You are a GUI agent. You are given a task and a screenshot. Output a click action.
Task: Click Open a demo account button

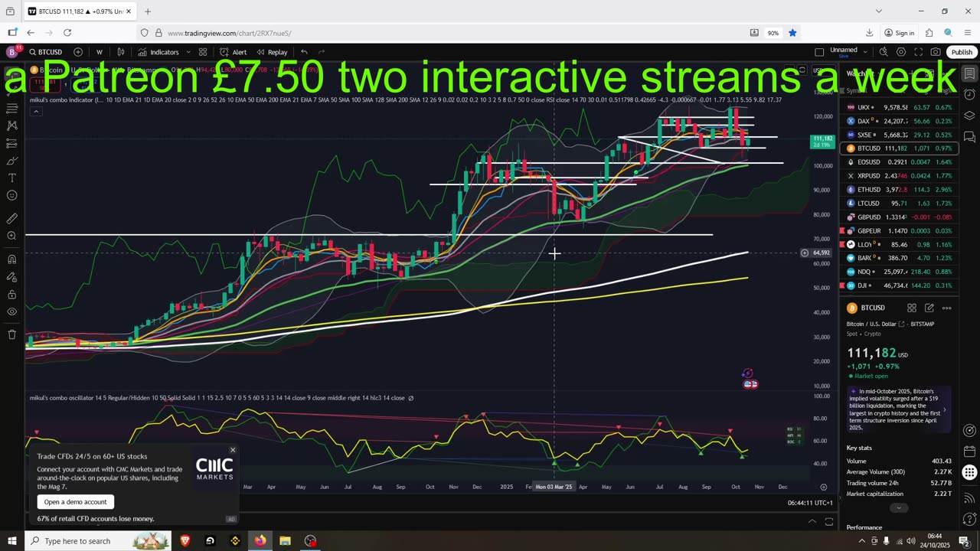[x=75, y=502]
